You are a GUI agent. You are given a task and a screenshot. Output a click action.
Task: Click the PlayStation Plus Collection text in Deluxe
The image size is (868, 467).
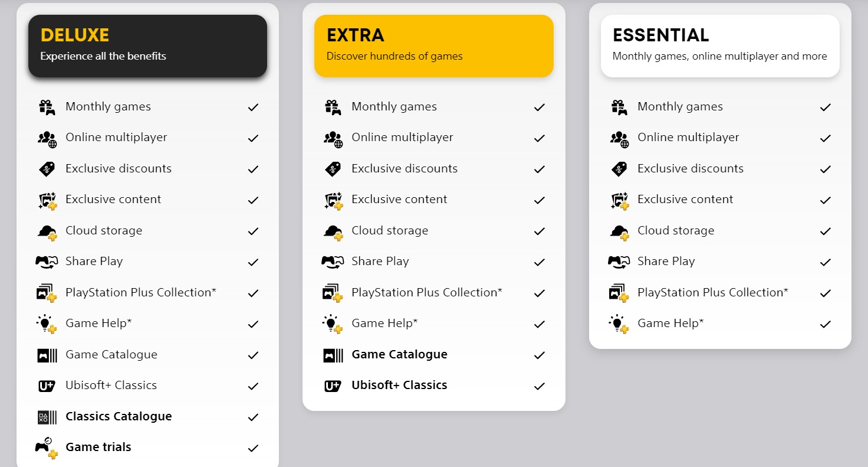pyautogui.click(x=141, y=292)
